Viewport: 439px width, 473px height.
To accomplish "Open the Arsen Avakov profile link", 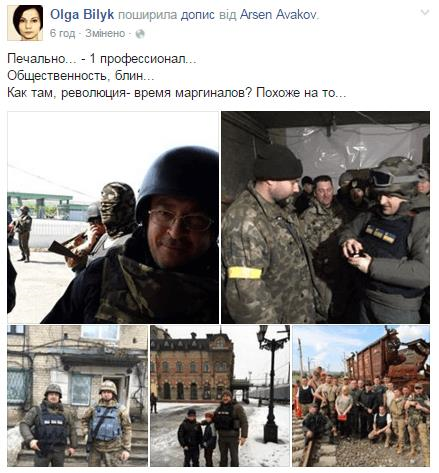I will (278, 15).
